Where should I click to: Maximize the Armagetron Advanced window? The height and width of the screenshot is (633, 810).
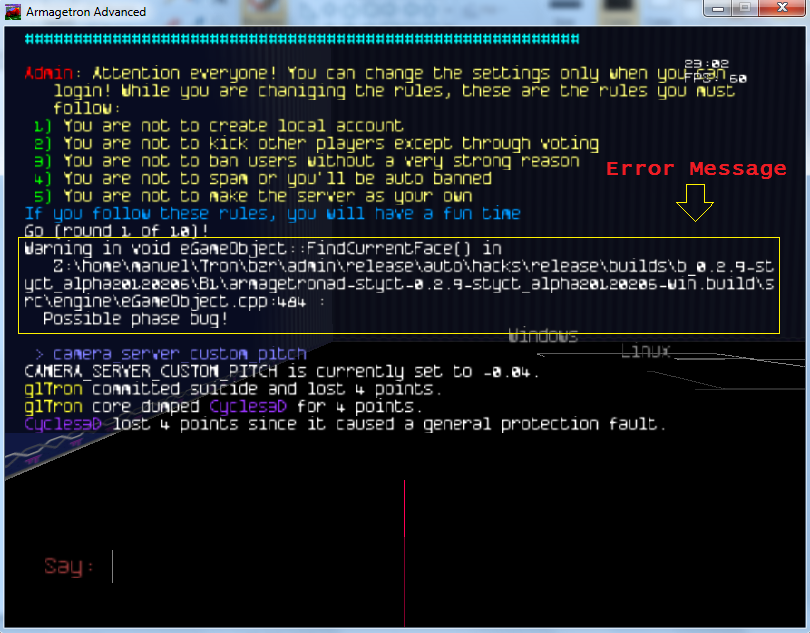coord(745,8)
